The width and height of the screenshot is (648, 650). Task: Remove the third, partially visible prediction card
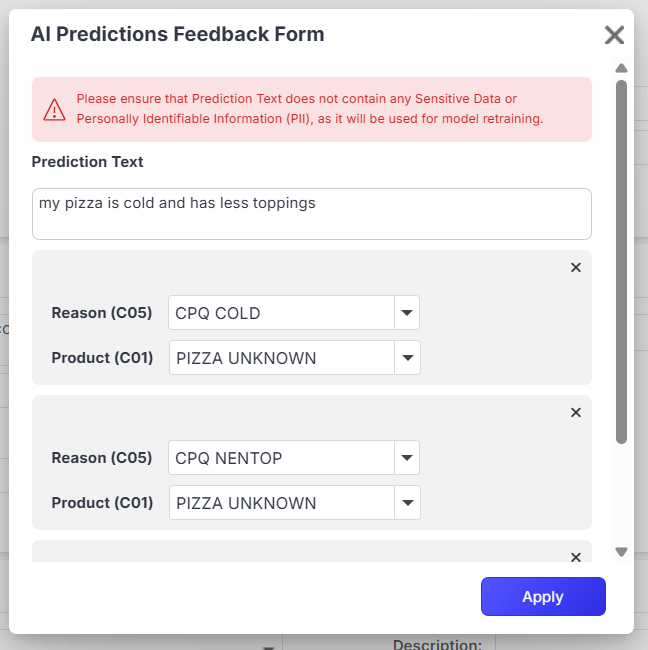(575, 557)
